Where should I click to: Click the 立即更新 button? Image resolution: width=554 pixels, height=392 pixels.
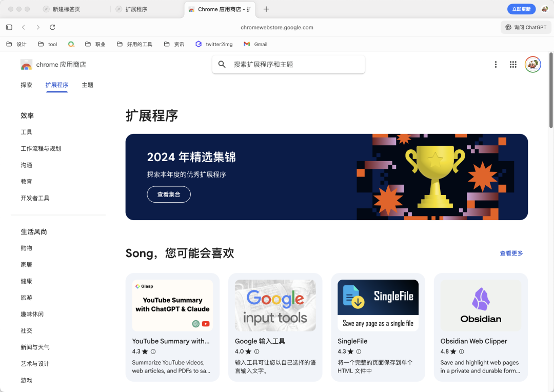coord(521,9)
